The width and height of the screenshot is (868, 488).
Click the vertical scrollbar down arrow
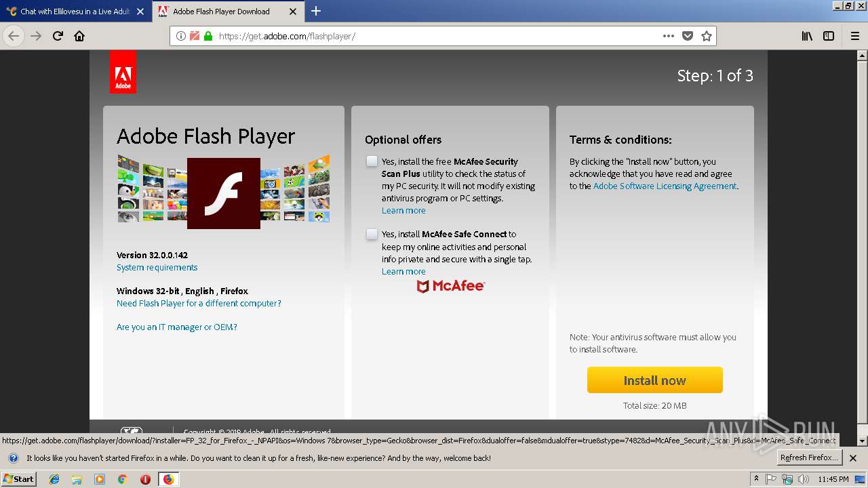(863, 441)
